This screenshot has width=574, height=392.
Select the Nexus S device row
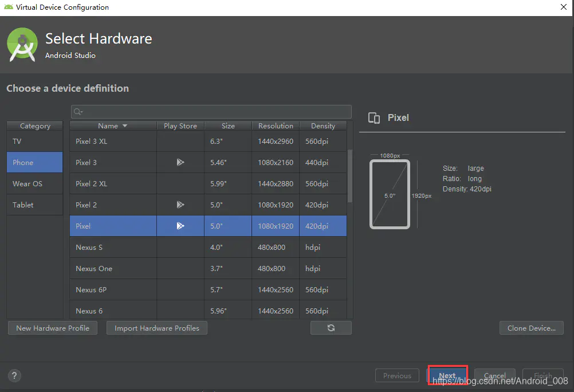pos(208,247)
